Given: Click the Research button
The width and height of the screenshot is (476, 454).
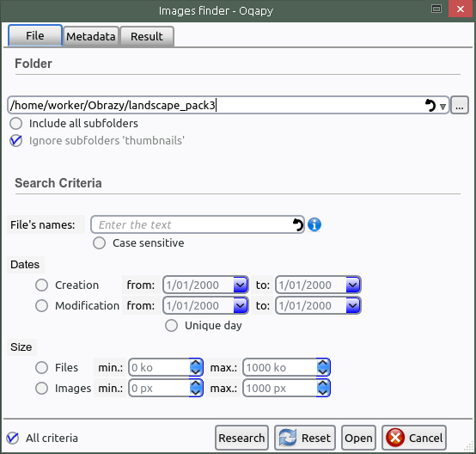Looking at the screenshot, I should tap(241, 438).
